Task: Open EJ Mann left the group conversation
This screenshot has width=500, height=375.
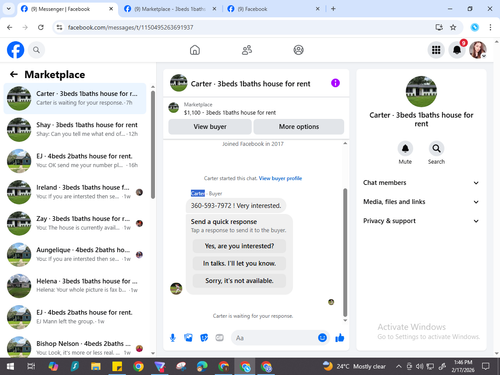Action: [75, 317]
